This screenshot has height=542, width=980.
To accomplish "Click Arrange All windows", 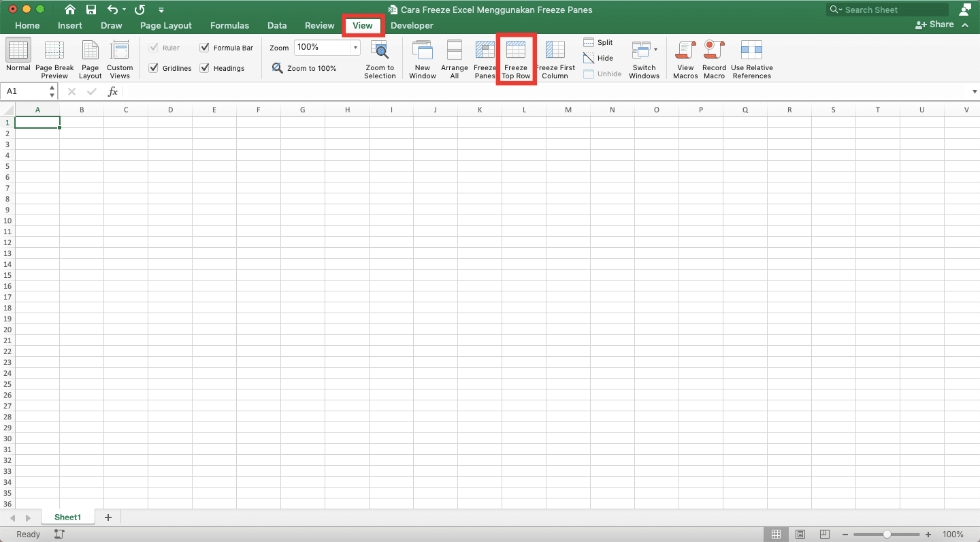I will tap(455, 59).
